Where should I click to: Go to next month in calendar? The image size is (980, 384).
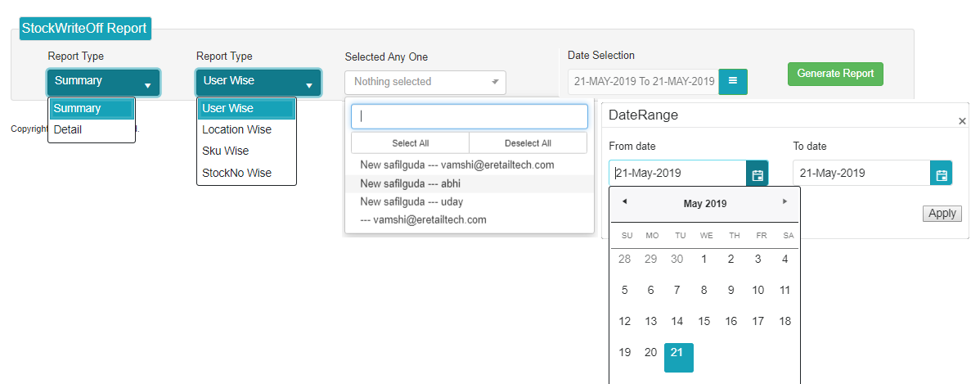click(x=785, y=201)
